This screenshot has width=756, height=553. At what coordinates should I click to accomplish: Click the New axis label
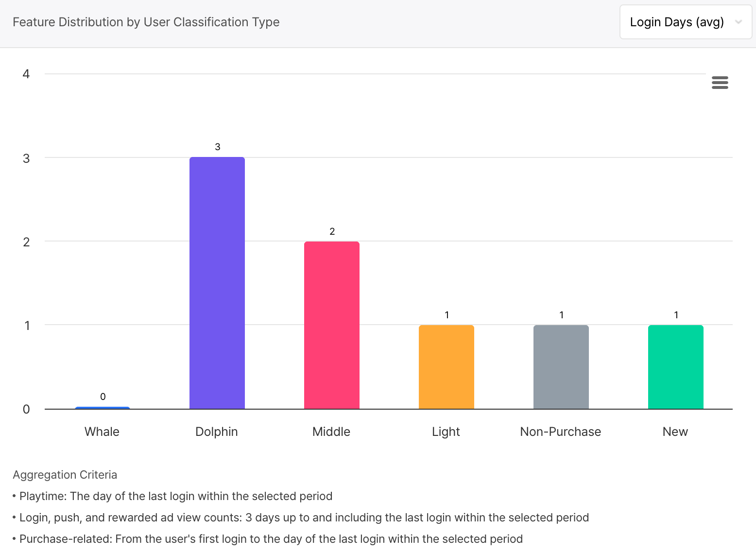point(675,432)
